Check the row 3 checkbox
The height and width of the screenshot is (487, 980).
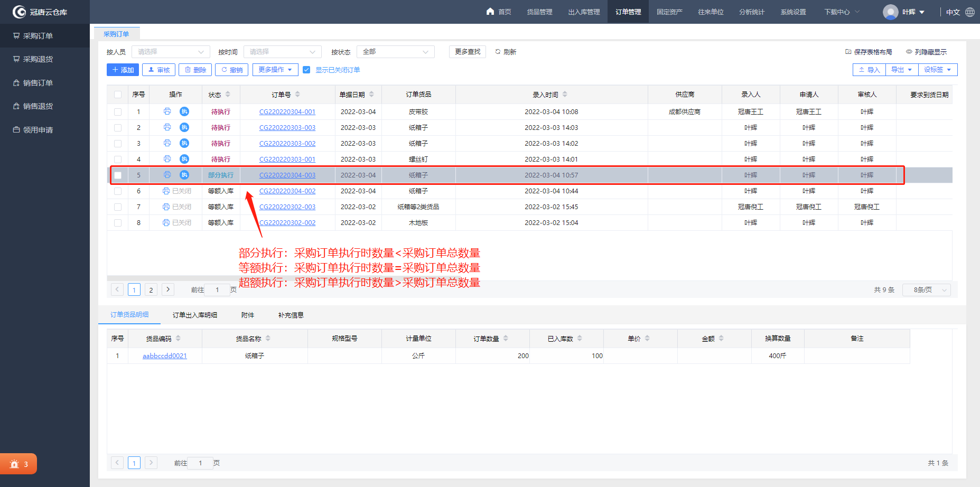[x=118, y=144]
